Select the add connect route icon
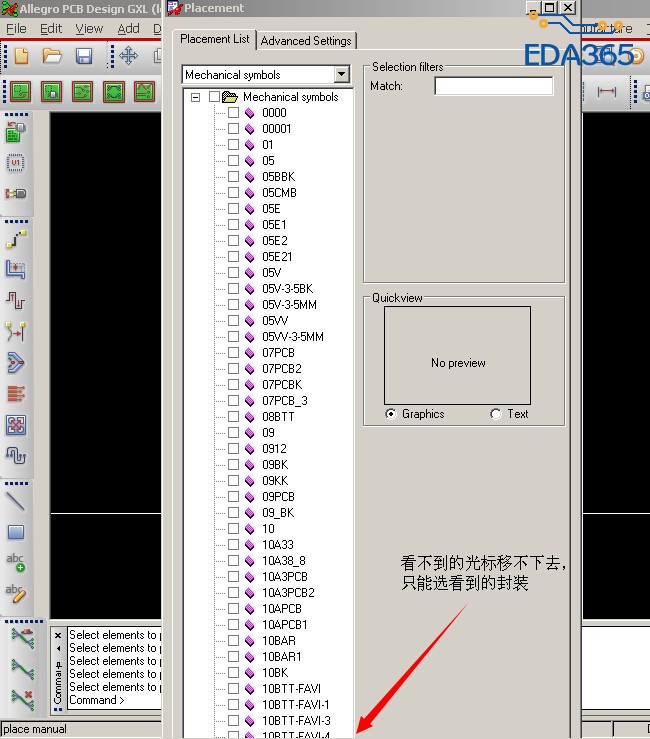 [x=16, y=239]
